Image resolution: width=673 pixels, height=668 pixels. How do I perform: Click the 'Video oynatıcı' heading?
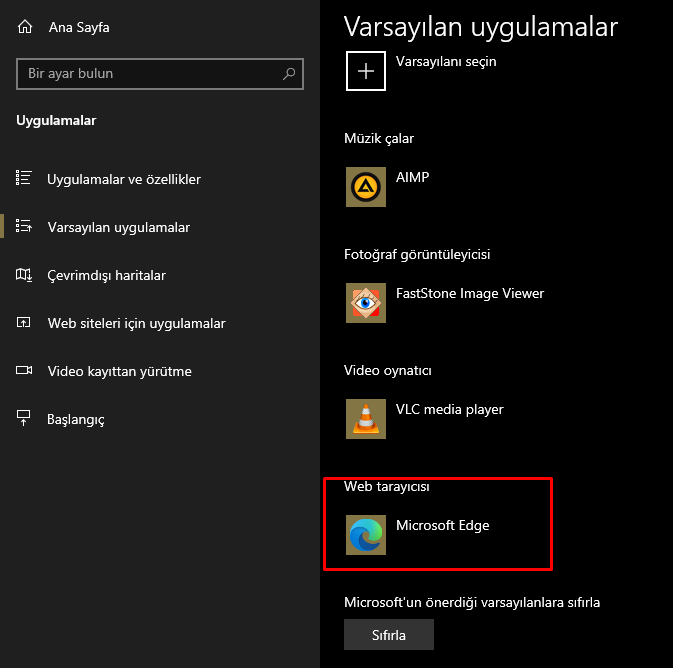click(388, 370)
